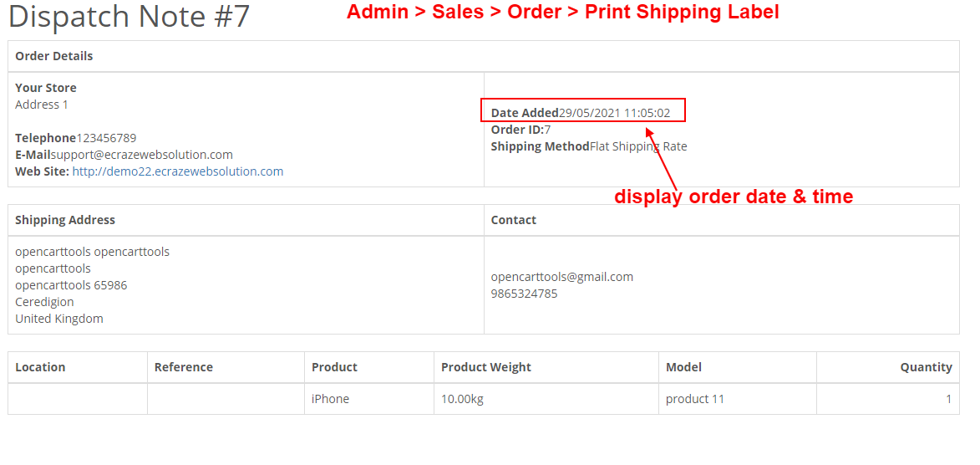This screenshot has width=980, height=465.
Task: Select the opencarttools@gmail.com contact email
Action: [x=562, y=277]
